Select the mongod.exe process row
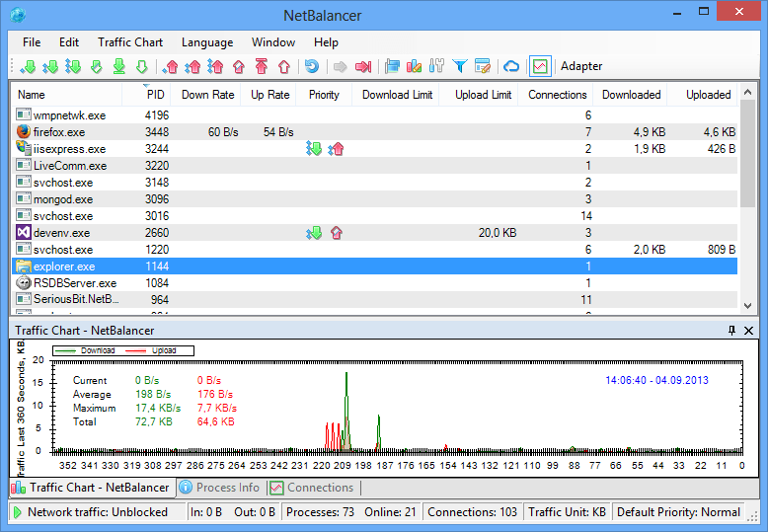 (x=375, y=199)
